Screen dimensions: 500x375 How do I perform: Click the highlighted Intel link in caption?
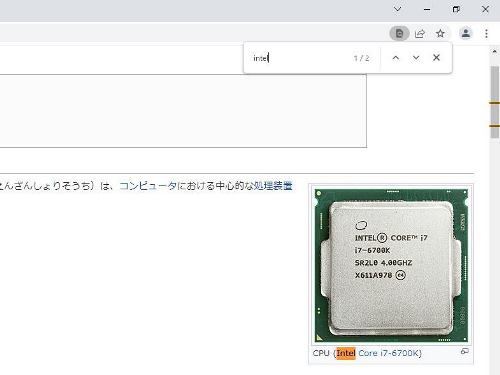click(346, 353)
